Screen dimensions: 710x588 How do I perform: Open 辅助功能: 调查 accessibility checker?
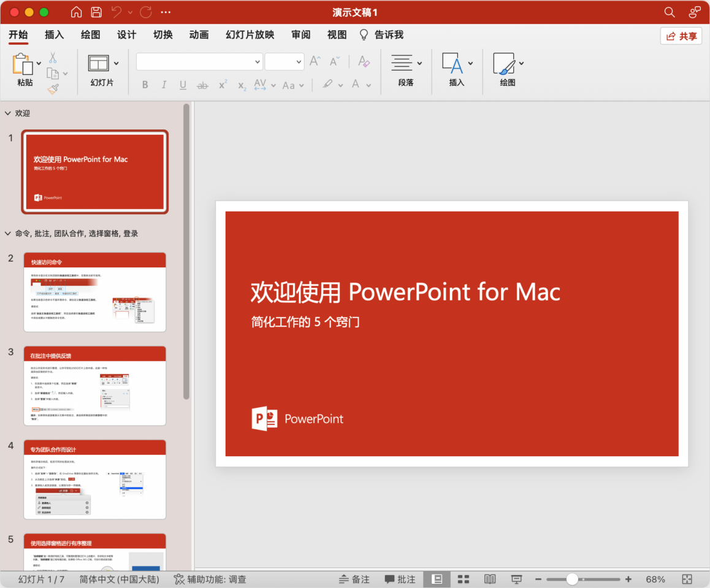point(210,579)
